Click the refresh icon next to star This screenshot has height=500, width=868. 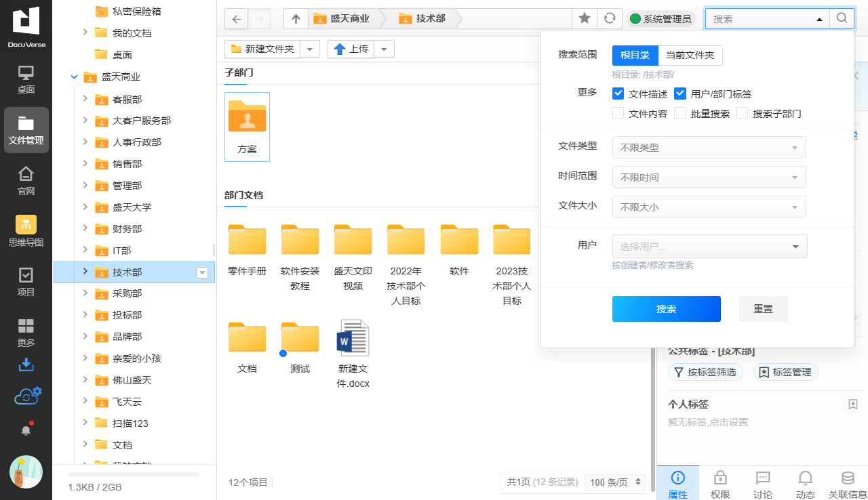click(610, 19)
